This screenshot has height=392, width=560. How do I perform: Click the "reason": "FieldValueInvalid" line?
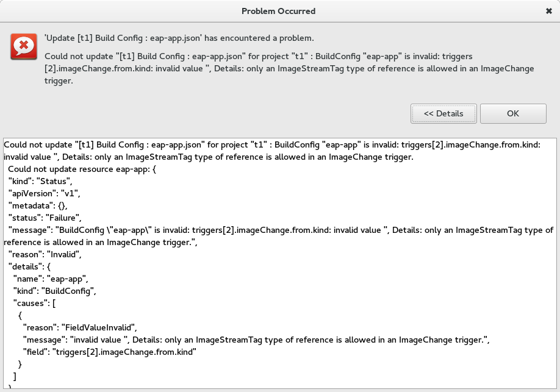80,327
